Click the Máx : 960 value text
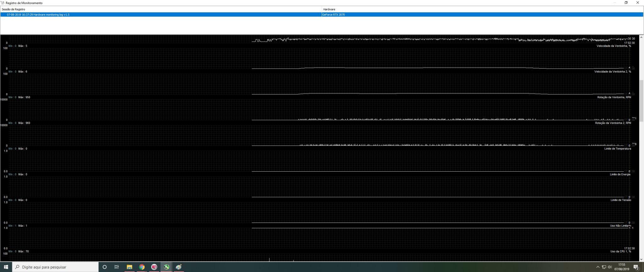The image size is (644, 272). click(x=24, y=123)
